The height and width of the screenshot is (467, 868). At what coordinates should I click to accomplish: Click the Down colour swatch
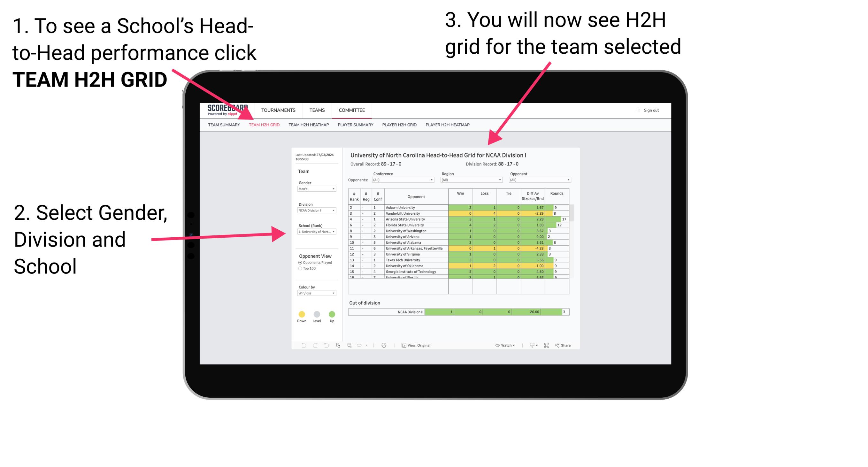pos(302,315)
